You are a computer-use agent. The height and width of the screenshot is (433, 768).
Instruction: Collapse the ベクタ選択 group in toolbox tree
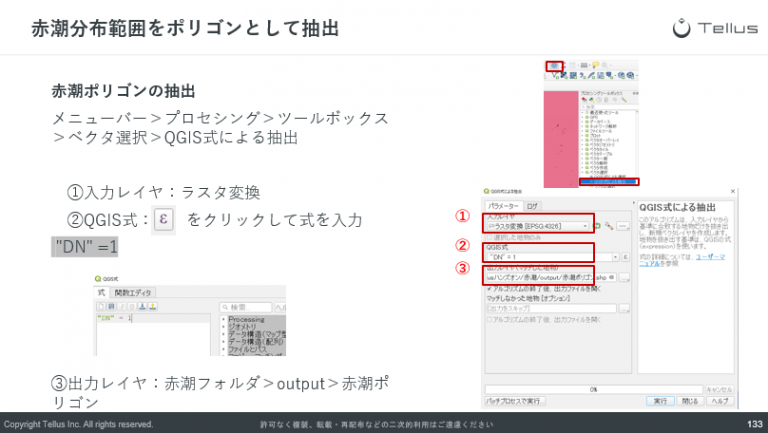[x=583, y=172]
